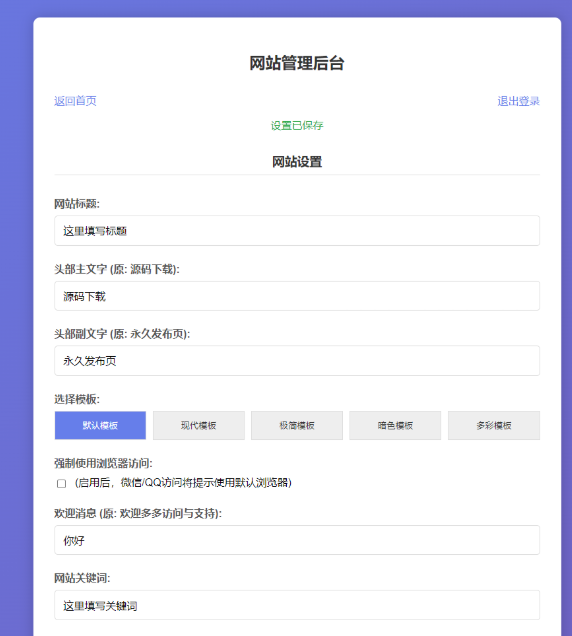Choose the 现代模板 template
Screen dimensions: 572x636
click(x=199, y=425)
